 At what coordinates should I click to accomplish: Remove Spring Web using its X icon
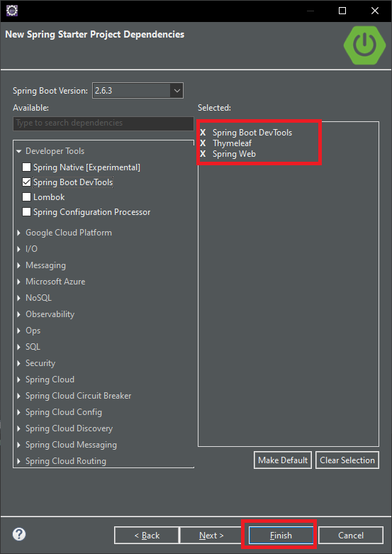tap(203, 154)
